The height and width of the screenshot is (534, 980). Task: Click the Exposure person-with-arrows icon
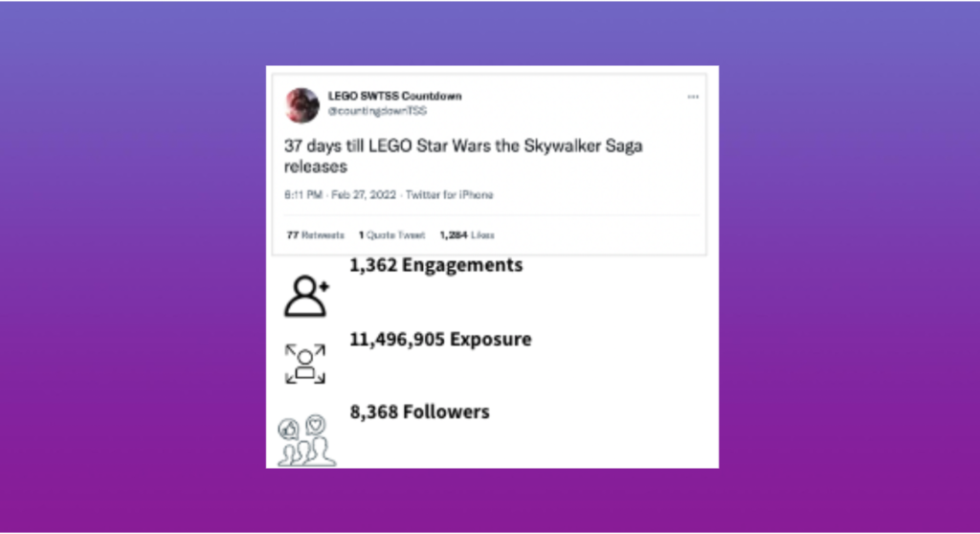(305, 364)
